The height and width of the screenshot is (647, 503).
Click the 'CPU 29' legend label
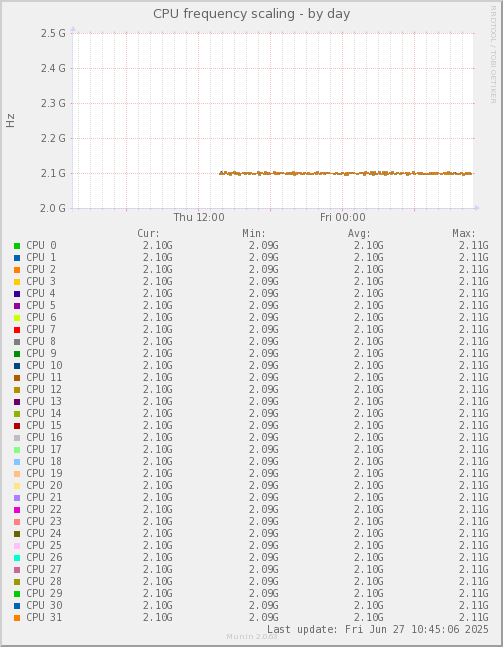pos(44,593)
